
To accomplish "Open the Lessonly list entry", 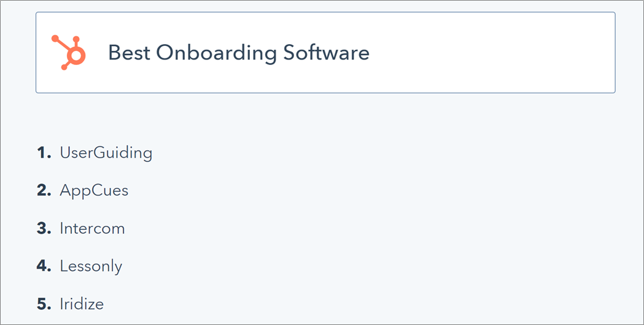I will pos(91,266).
